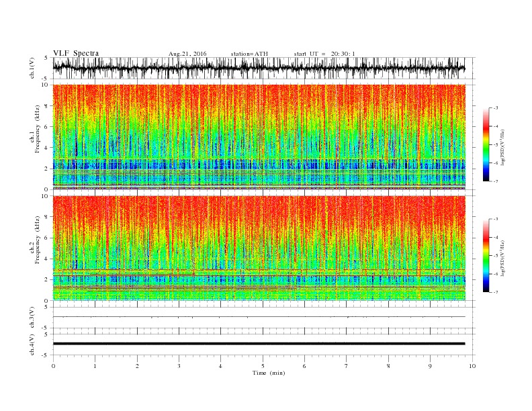The image size is (532, 411).
Task: Click the ch.3 flat voltage trace
Action: (259, 317)
